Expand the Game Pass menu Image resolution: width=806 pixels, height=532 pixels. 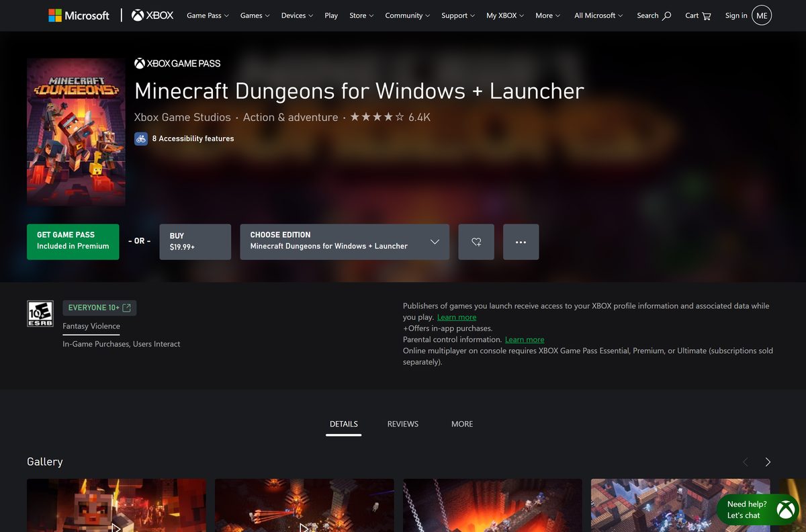click(208, 15)
